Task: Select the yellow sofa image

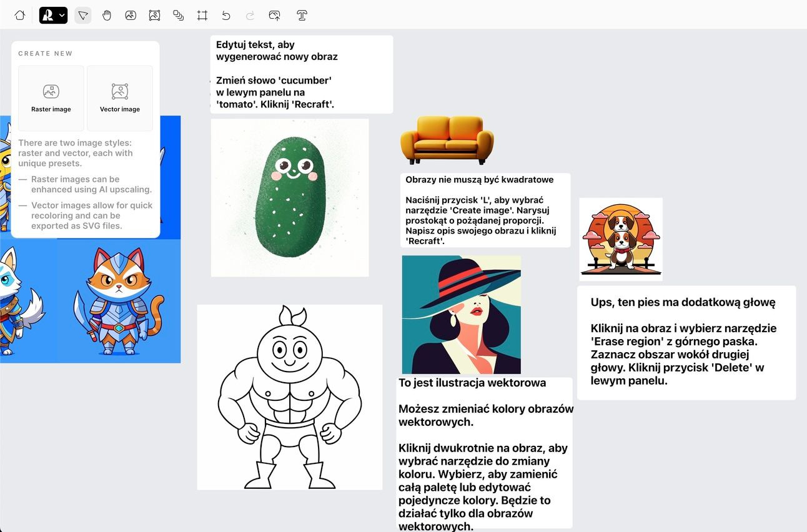Action: [x=447, y=140]
